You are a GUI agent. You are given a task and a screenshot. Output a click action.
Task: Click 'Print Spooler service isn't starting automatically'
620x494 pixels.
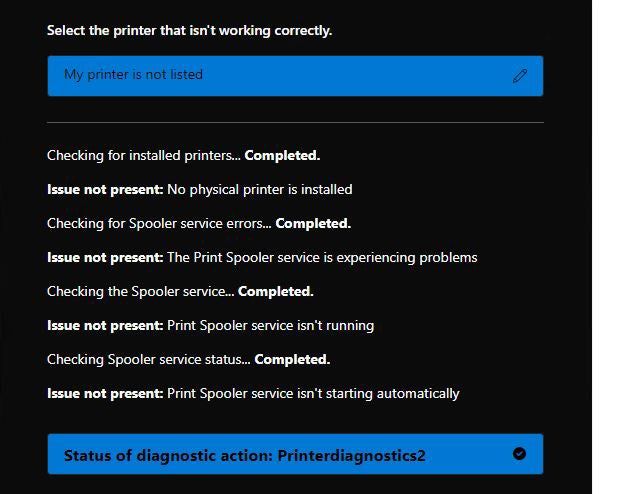click(x=313, y=394)
